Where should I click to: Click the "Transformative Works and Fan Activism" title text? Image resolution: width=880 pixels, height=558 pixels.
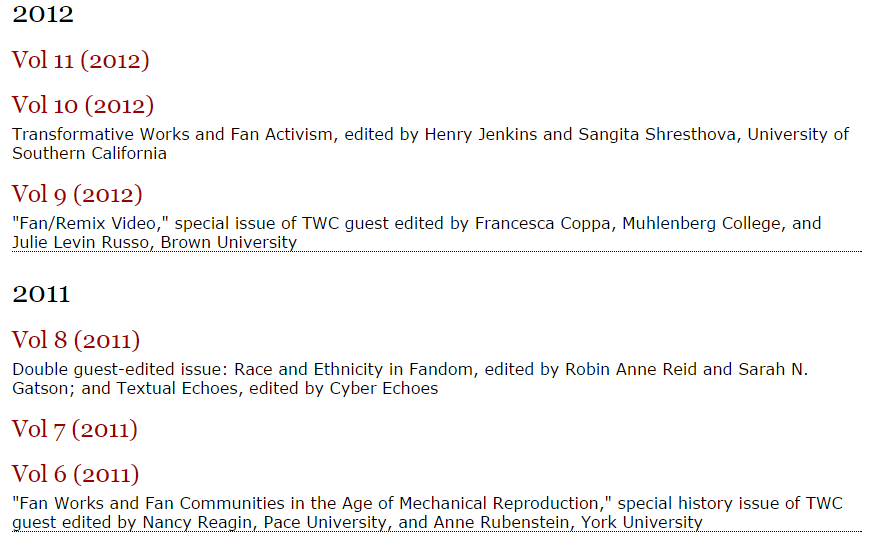pos(172,135)
